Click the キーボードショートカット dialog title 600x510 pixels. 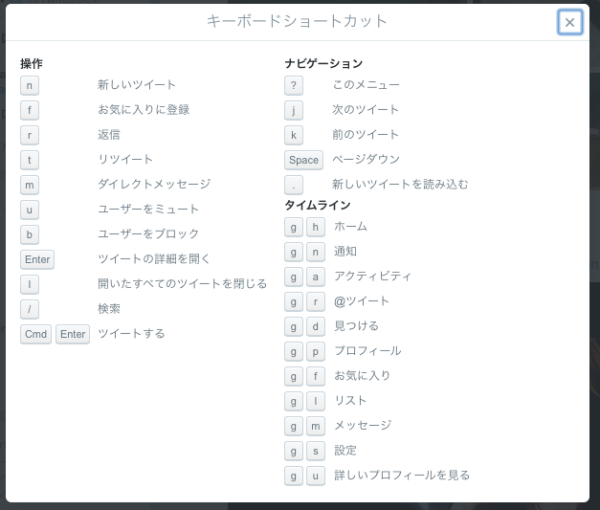pos(297,21)
